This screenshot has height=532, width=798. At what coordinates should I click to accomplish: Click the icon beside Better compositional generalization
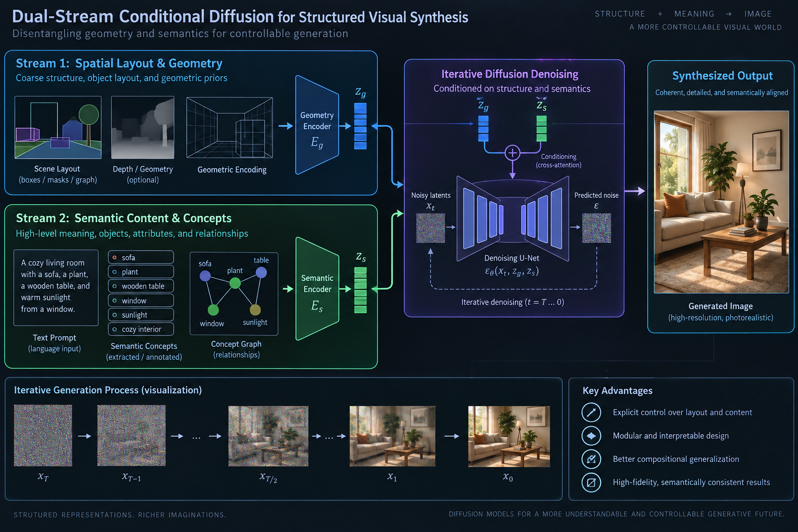(x=591, y=459)
